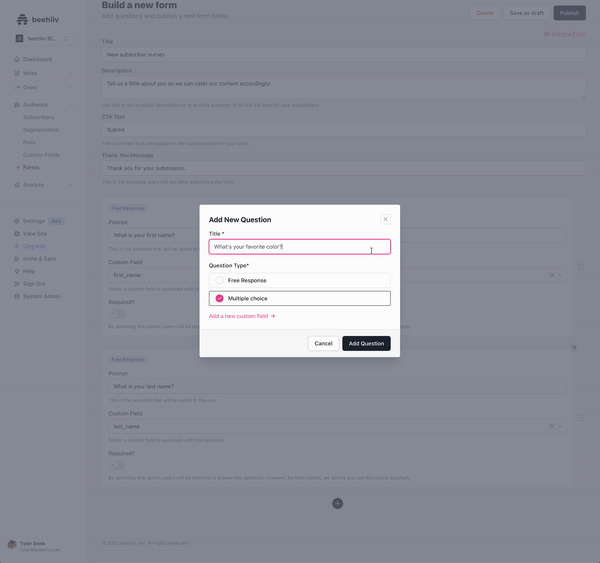Go to Dashboard in the sidebar
Viewport: 600px width, 563px height.
[x=37, y=59]
